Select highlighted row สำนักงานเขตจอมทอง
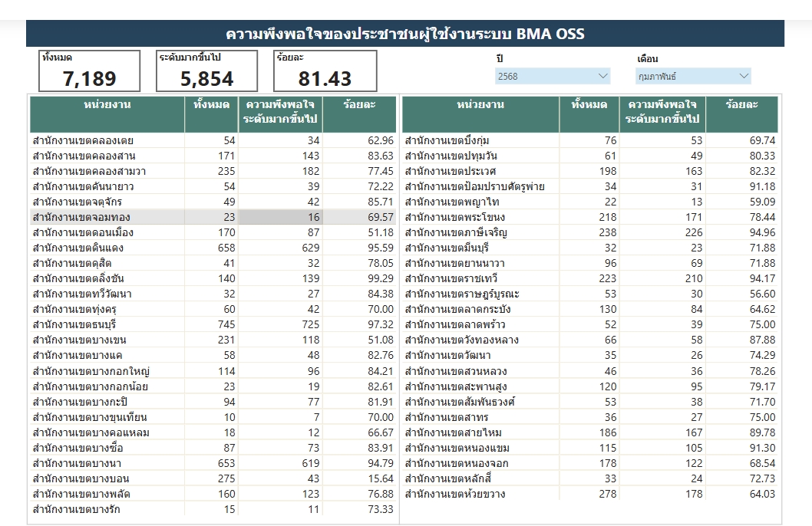This screenshot has width=812, height=526. tap(213, 217)
